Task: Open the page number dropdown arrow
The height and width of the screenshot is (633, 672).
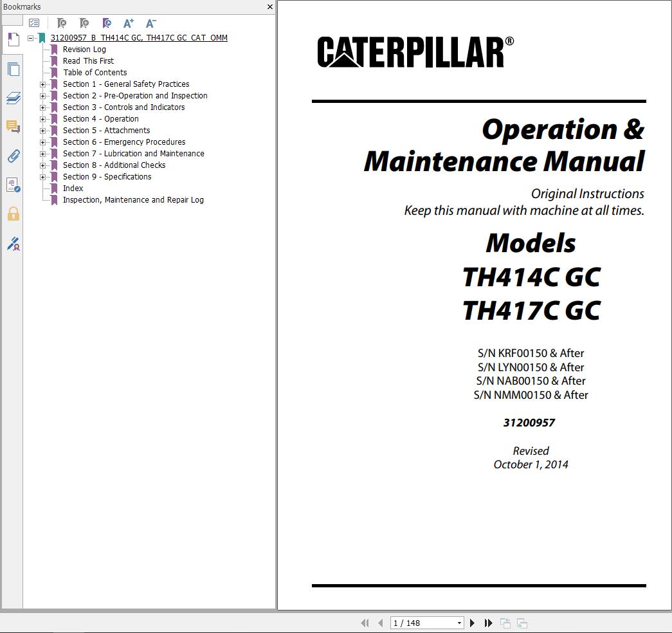Action: 459,623
